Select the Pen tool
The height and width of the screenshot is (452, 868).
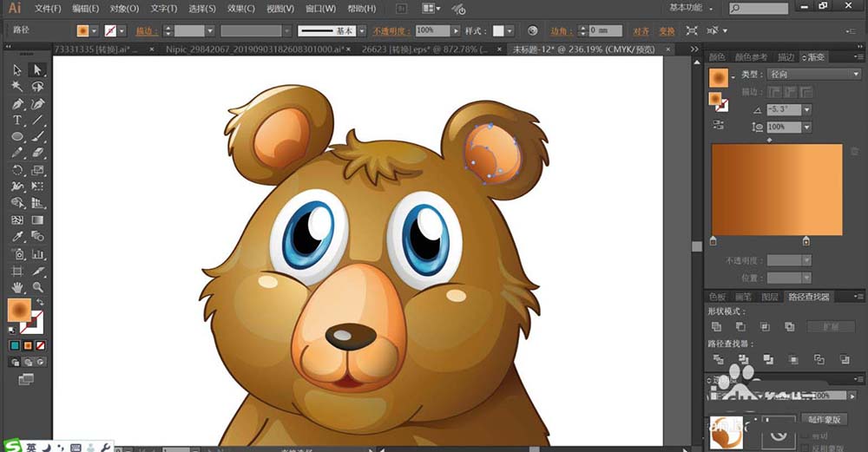point(17,103)
